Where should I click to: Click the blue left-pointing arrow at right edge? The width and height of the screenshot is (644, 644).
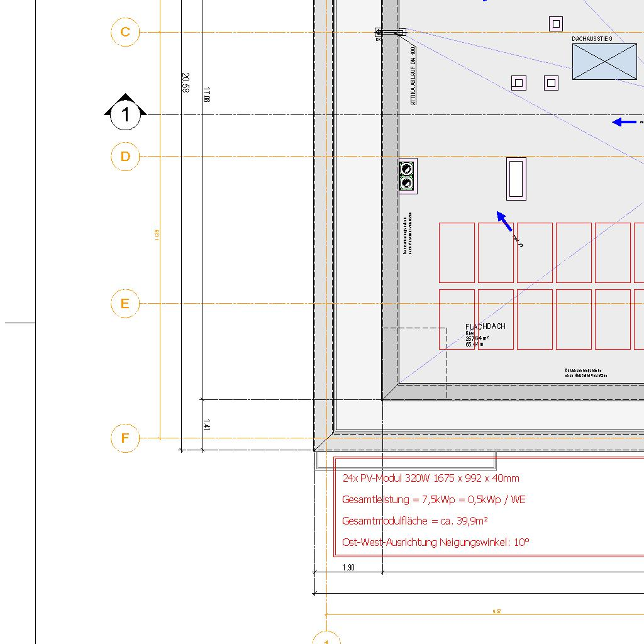click(625, 122)
